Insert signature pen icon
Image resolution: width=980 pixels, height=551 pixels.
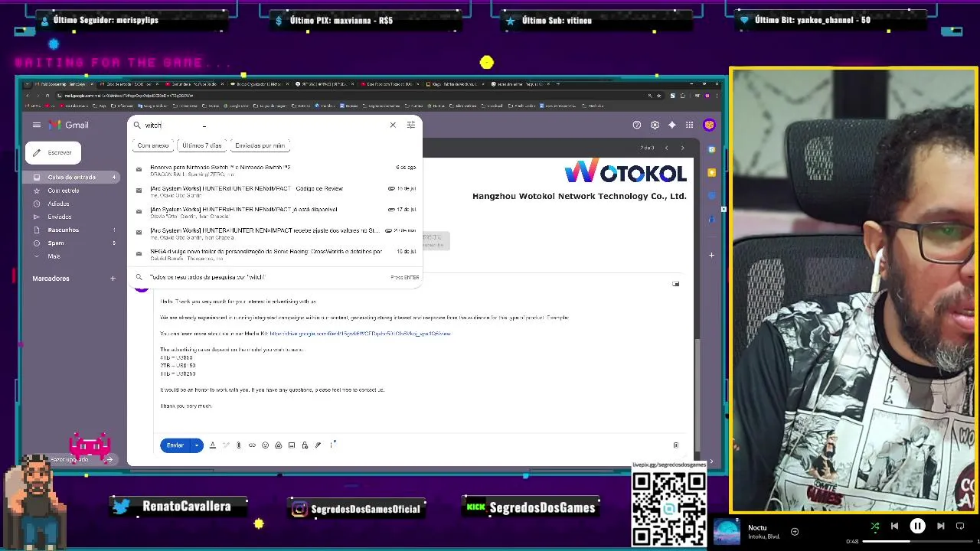coord(318,445)
